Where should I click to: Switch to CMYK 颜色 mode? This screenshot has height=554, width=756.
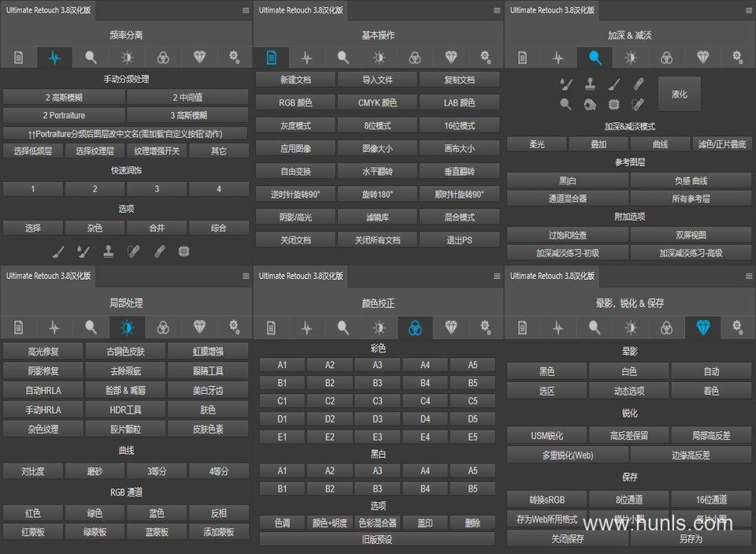tap(377, 102)
